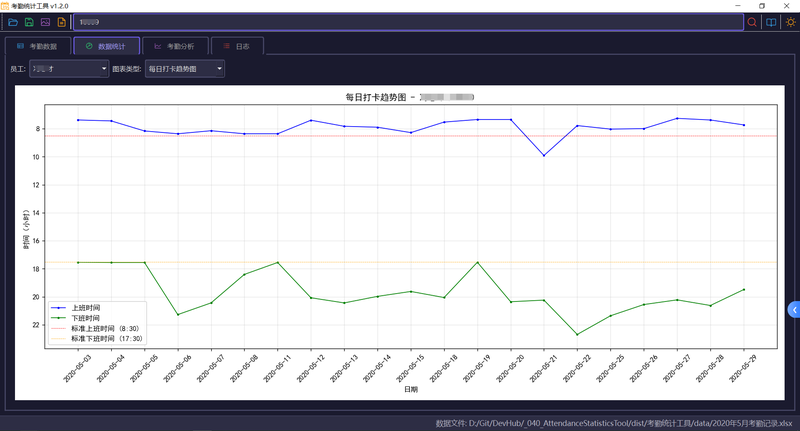Click the green save disk icon
The image size is (800, 431).
pyautogui.click(x=29, y=22)
